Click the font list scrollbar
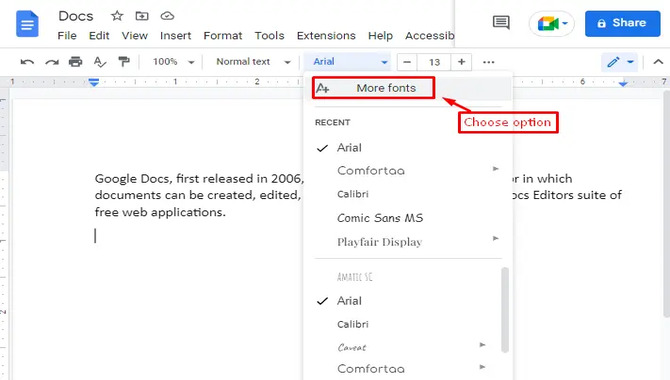 [505, 310]
